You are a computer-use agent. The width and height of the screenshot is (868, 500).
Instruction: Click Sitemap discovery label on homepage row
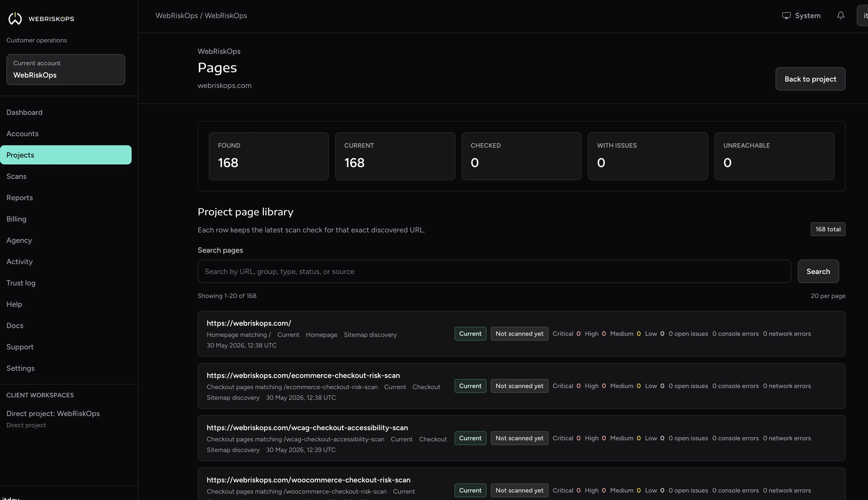(x=370, y=335)
